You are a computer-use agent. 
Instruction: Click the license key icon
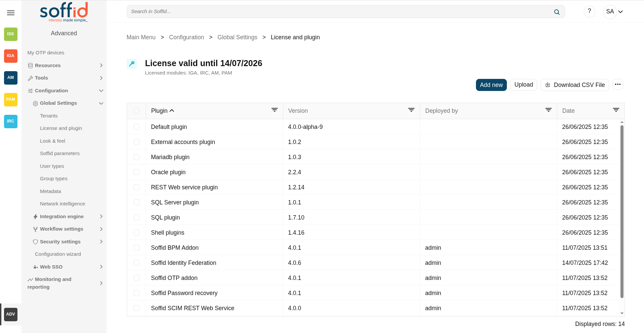(x=132, y=63)
